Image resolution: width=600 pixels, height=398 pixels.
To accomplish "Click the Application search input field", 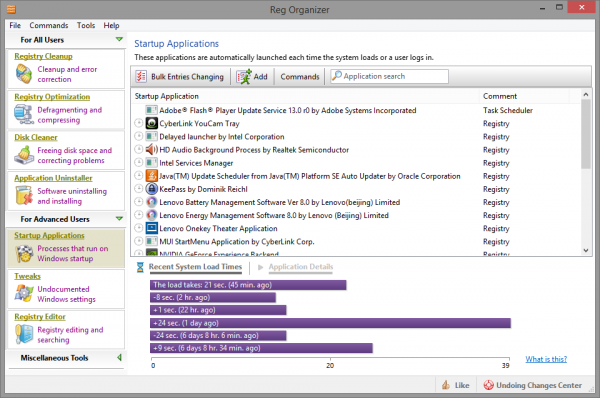I will (x=390, y=76).
